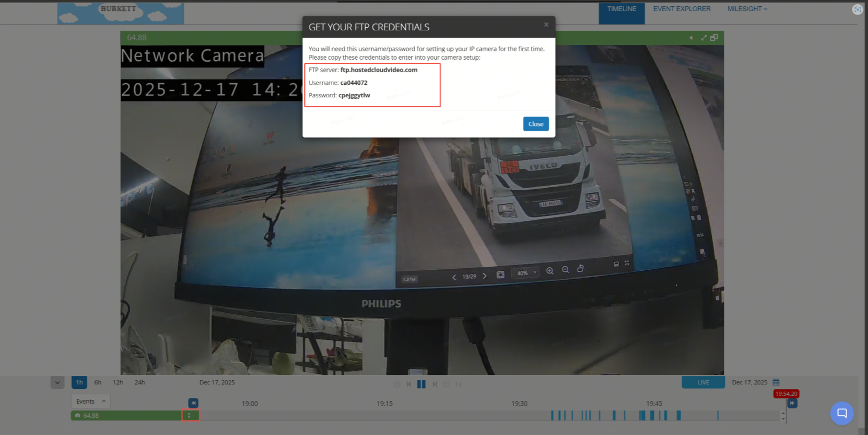Open the EVENT EXPLORER tab
The width and height of the screenshot is (868, 435).
point(682,9)
